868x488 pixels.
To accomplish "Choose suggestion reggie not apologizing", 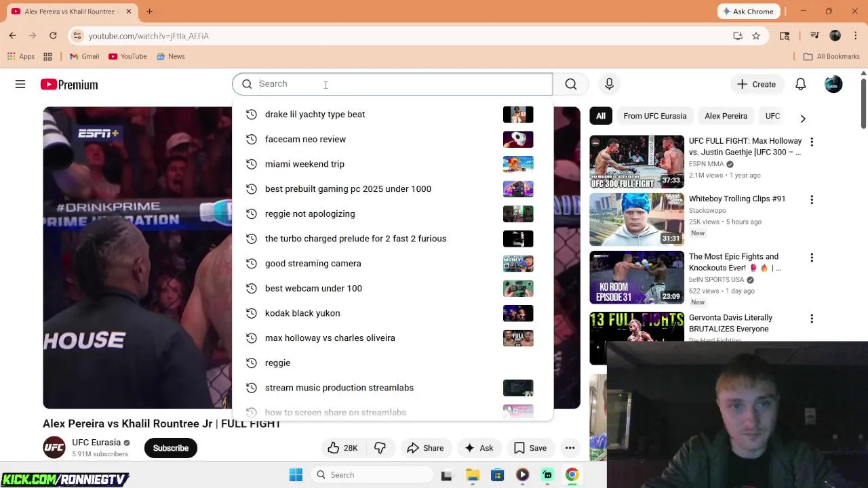I will tap(392, 213).
